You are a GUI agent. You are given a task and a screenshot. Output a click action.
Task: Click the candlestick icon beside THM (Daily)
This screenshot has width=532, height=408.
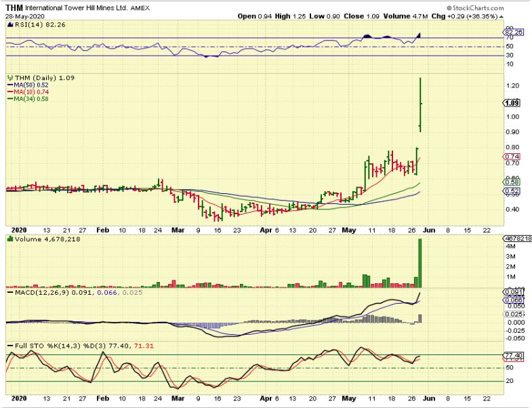click(x=10, y=78)
